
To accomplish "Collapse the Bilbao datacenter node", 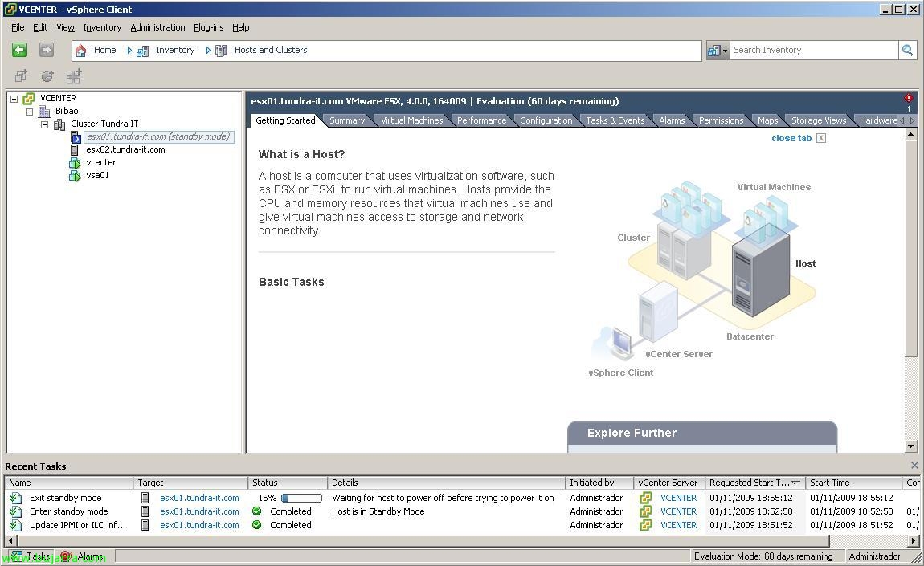I will click(x=29, y=112).
